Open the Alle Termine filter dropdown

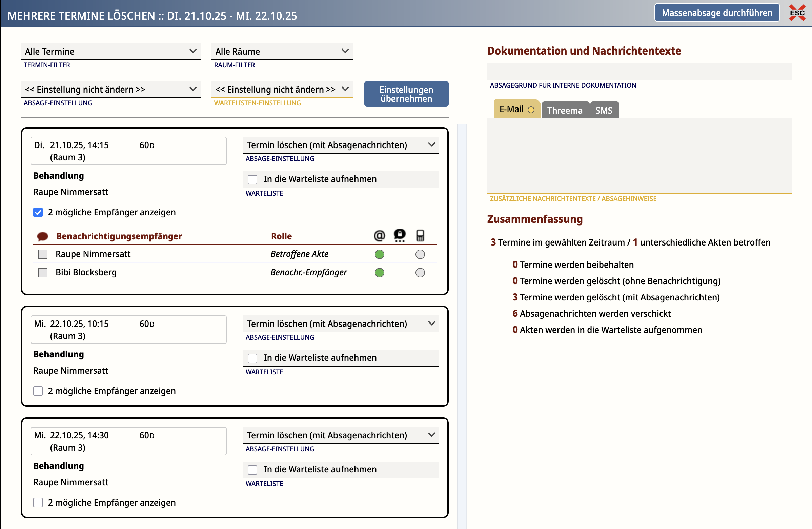(x=110, y=51)
